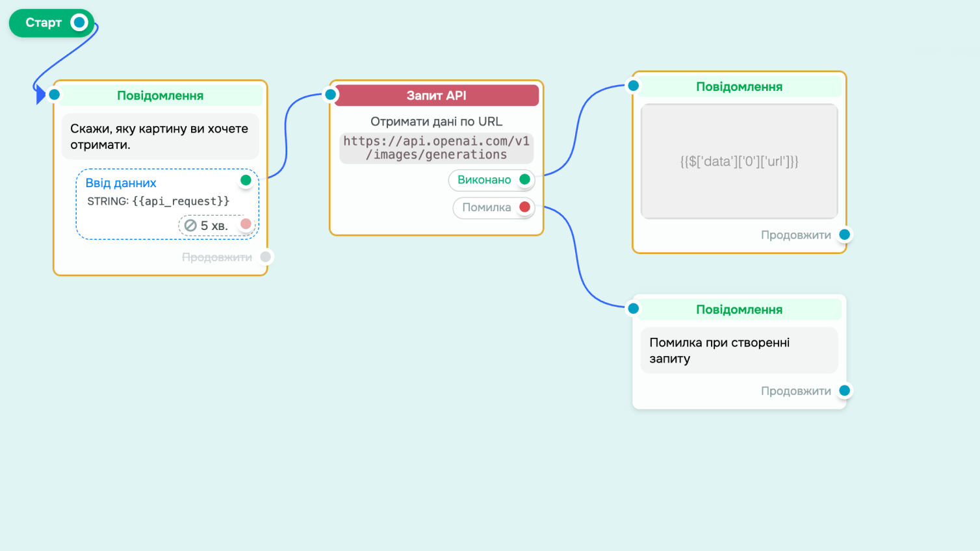Select input connector of the 'Скажи, яку картину' message block

coord(55,95)
